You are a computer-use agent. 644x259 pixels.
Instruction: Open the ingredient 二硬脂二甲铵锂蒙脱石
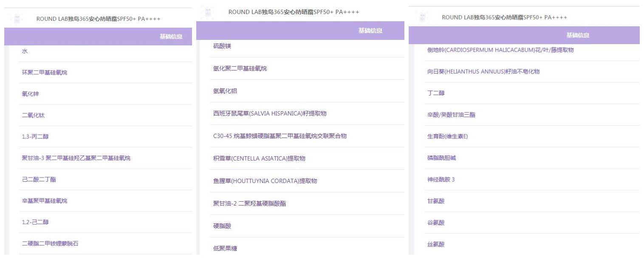(50, 244)
